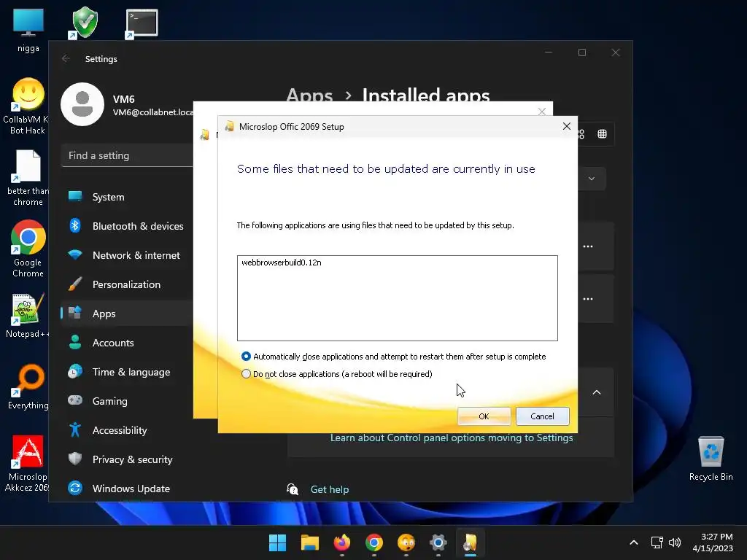Expand the dropdown chevron in Installed apps
Viewport: 747px width, 560px height.
tap(591, 179)
